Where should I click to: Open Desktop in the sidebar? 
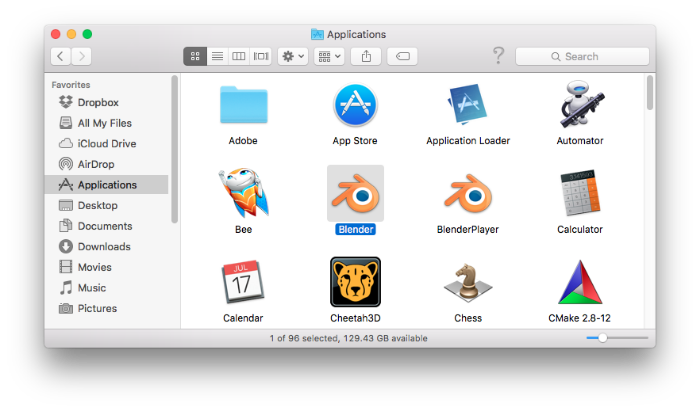click(x=107, y=205)
